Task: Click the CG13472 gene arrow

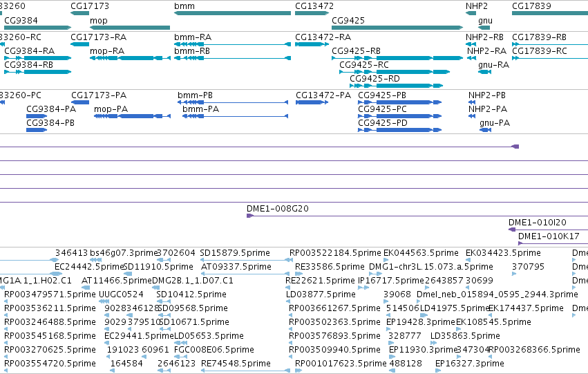Action: (x=312, y=13)
